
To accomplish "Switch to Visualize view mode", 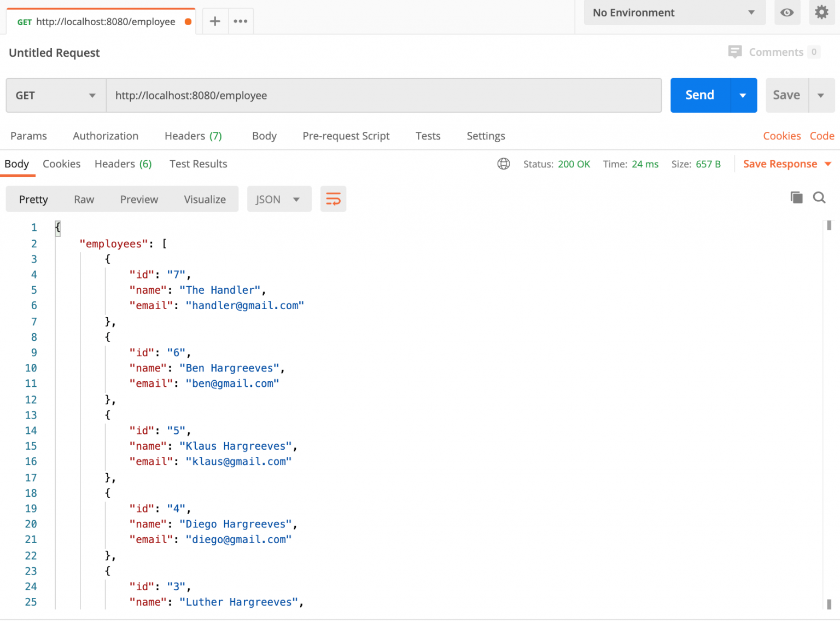I will [x=205, y=199].
